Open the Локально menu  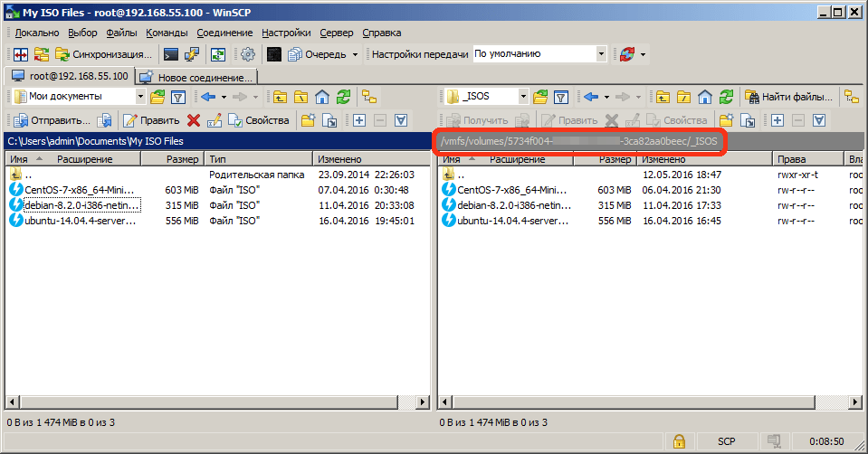pyautogui.click(x=37, y=33)
